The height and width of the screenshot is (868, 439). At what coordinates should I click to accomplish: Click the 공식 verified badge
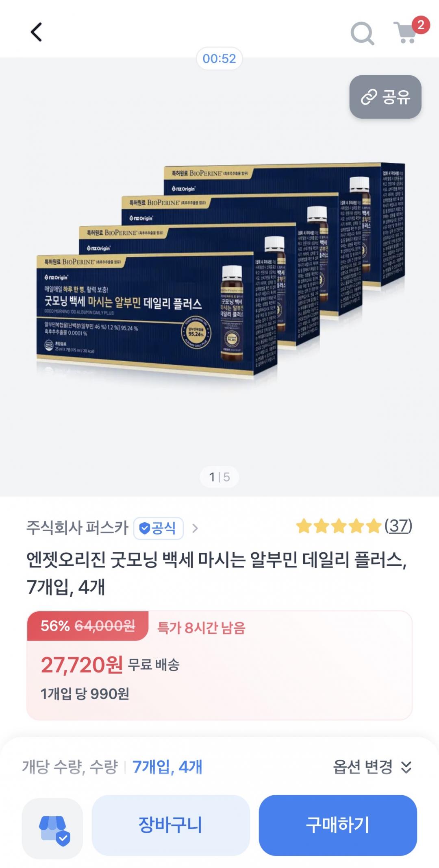[x=158, y=528]
